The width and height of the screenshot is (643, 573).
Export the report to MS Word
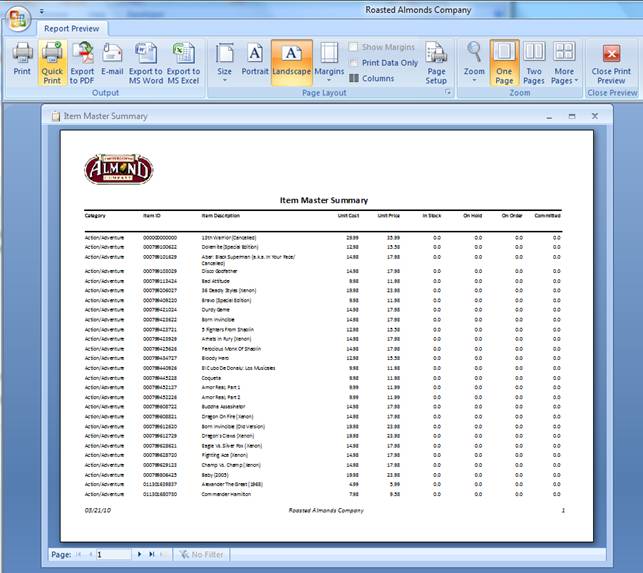coord(146,62)
